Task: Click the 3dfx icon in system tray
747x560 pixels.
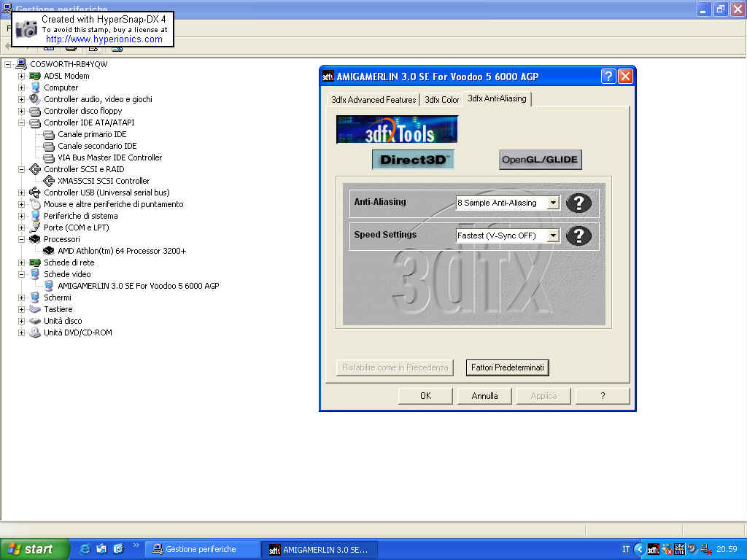Action: (x=653, y=549)
